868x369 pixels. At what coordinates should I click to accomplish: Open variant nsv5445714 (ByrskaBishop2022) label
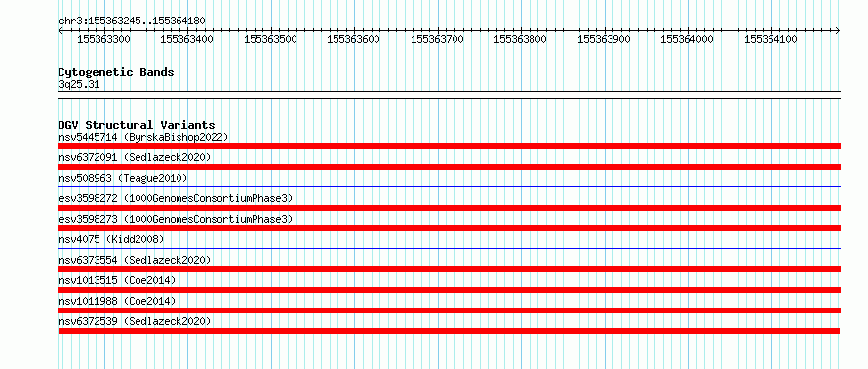[143, 137]
